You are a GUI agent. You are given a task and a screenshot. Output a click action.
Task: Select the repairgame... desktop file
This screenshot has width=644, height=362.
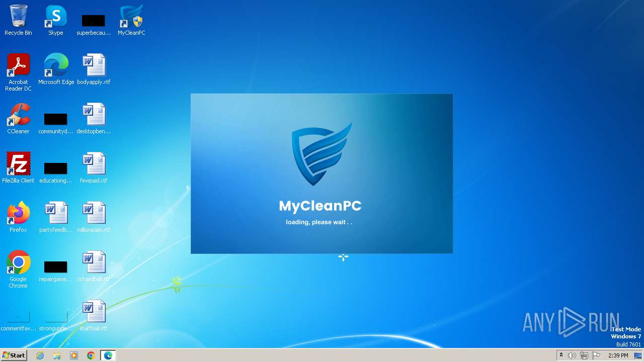[56, 271]
